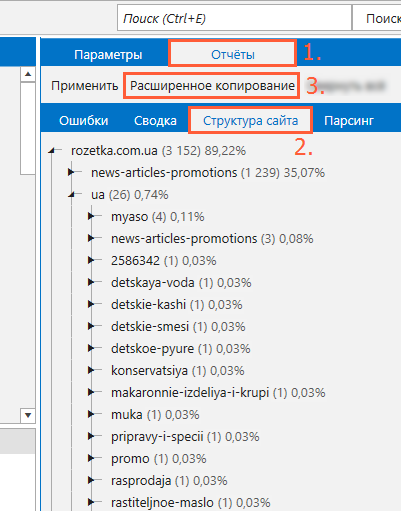Expand news-articles-promotions (3) node under ua
The height and width of the screenshot is (511, 401).
click(x=91, y=238)
